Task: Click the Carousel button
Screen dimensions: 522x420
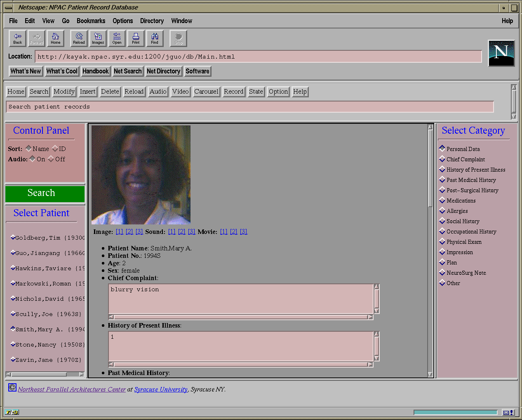Action: pyautogui.click(x=206, y=92)
